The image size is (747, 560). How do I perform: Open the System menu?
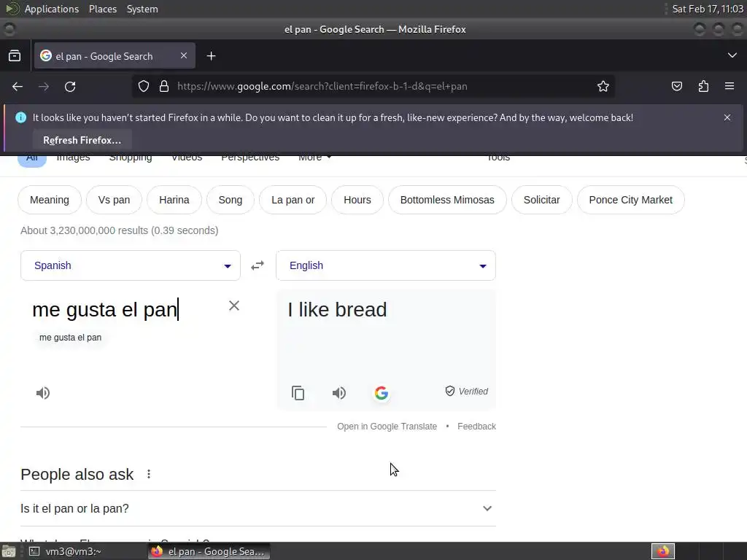point(142,9)
